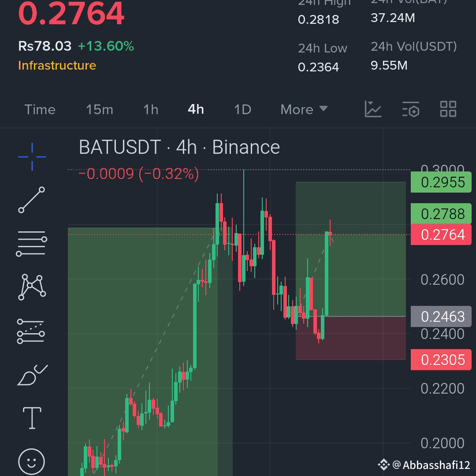Viewport: 476px width, 476px height.
Task: Click the grey 0.2463 entry price label
Action: (x=441, y=316)
